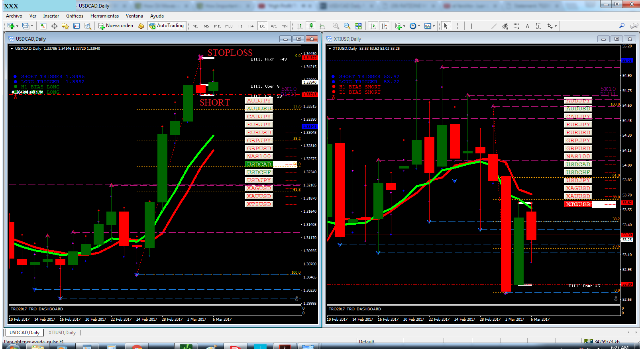The height and width of the screenshot is (349, 644).
Task: Switch chart to candlestick mode
Action: pos(310,26)
